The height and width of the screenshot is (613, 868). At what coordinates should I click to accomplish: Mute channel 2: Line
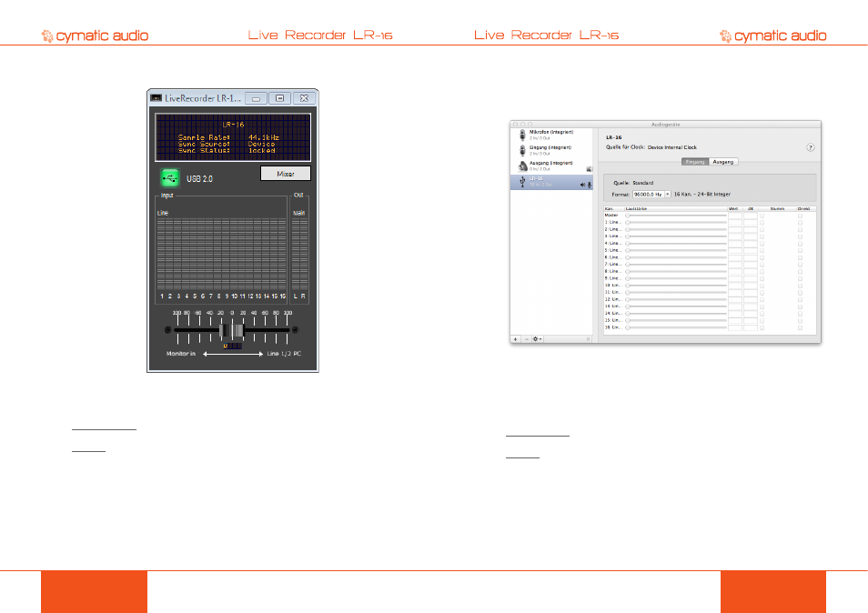[x=762, y=229]
